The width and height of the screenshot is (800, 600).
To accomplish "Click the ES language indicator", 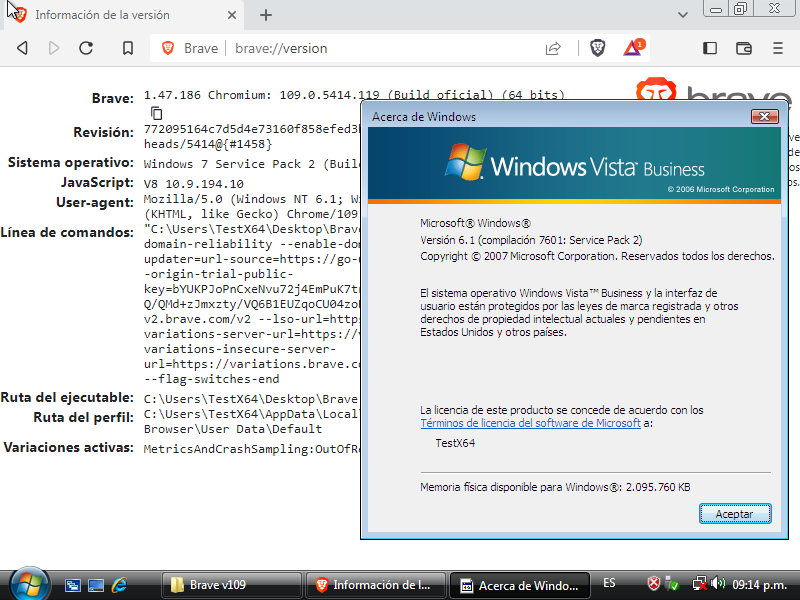I will 609,583.
